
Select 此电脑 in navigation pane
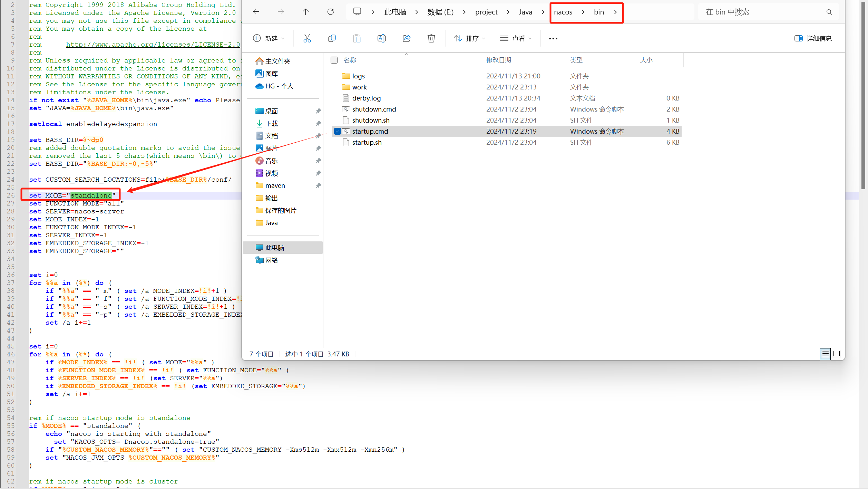click(274, 248)
